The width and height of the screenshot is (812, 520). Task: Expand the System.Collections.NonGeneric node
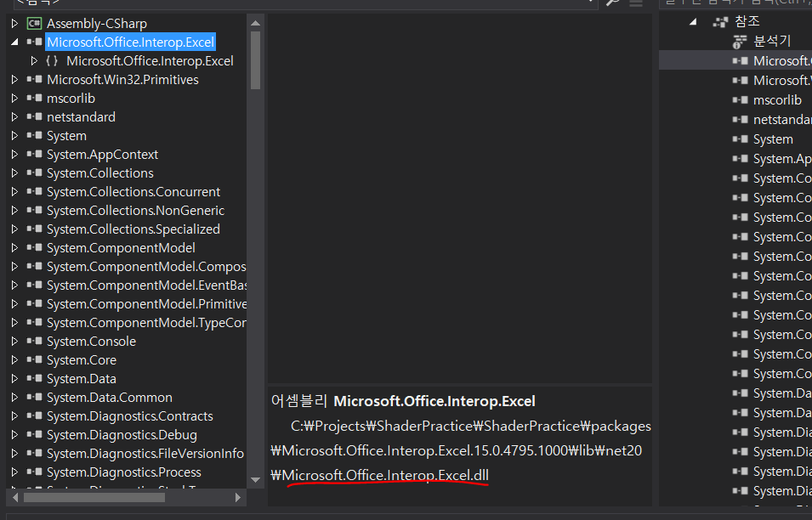(x=14, y=210)
